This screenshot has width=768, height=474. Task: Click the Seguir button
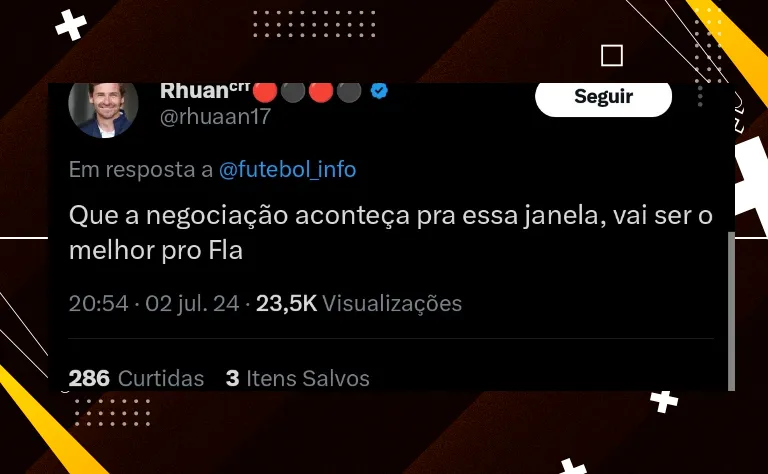[603, 99]
